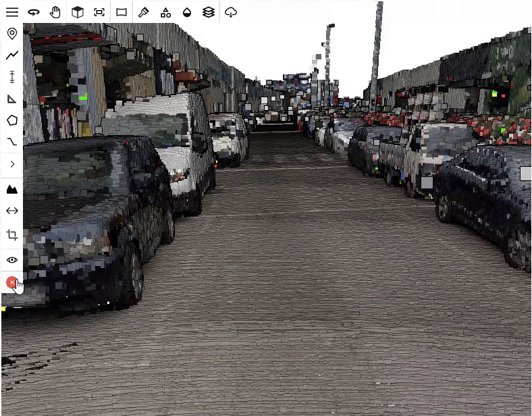The height and width of the screenshot is (416, 532).
Task: Click the cloud download icon
Action: (x=231, y=13)
